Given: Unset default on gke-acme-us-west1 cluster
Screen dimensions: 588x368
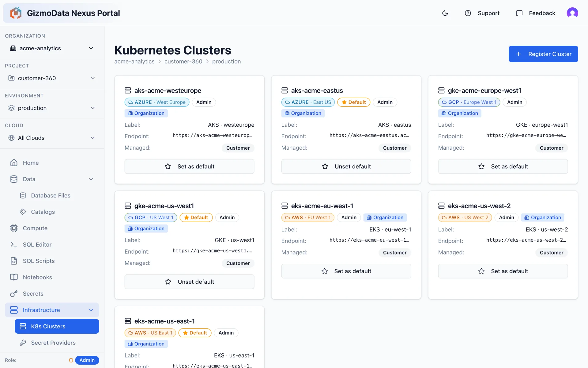Looking at the screenshot, I should point(189,282).
